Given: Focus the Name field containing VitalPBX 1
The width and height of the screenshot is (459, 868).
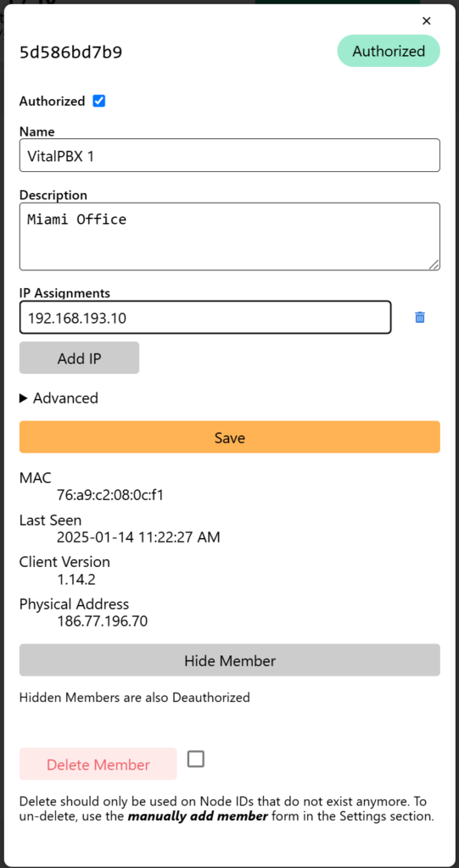Looking at the screenshot, I should click(x=229, y=156).
